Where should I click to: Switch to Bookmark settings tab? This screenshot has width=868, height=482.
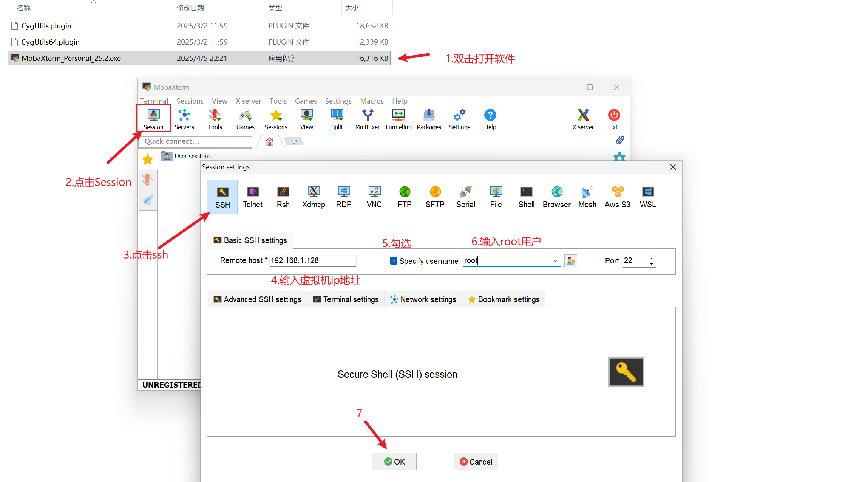[x=504, y=299]
